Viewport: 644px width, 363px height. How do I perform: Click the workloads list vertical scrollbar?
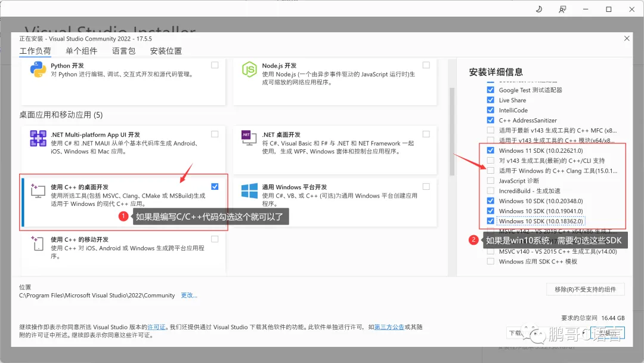pos(452,131)
